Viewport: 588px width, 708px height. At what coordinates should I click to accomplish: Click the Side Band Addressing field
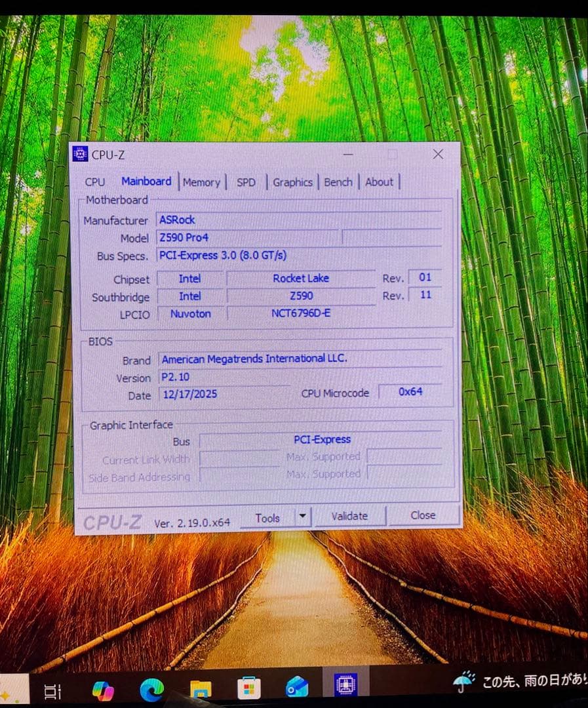click(x=239, y=475)
